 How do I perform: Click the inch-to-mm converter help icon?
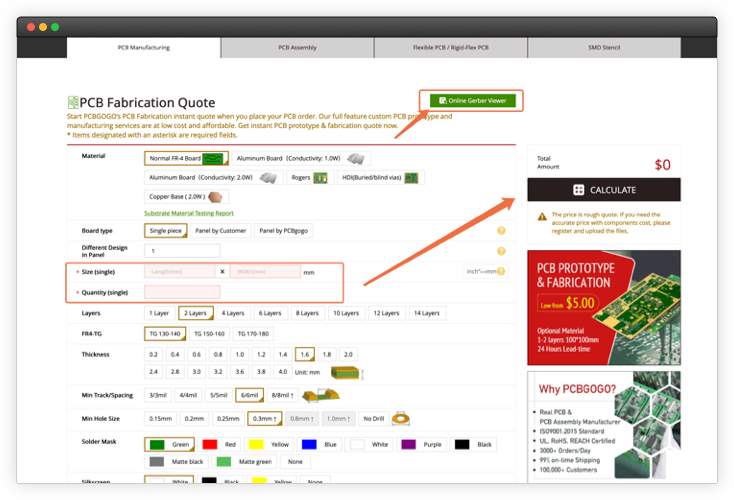(501, 271)
